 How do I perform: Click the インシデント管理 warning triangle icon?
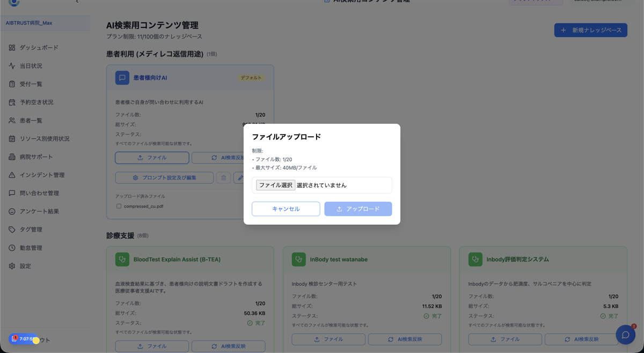11,174
